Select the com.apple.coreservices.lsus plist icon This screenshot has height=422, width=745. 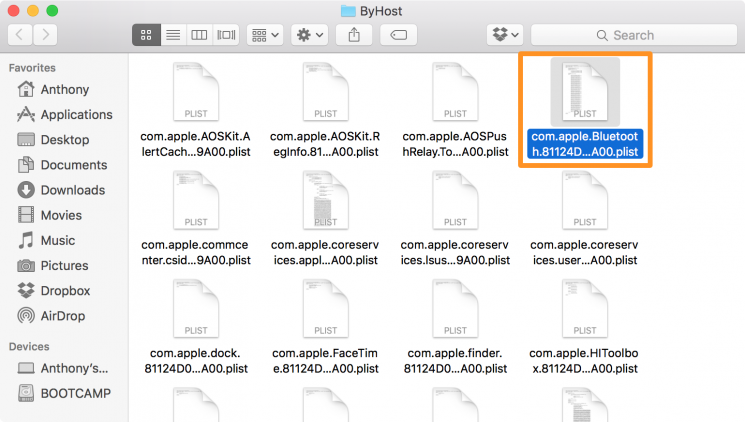455,200
